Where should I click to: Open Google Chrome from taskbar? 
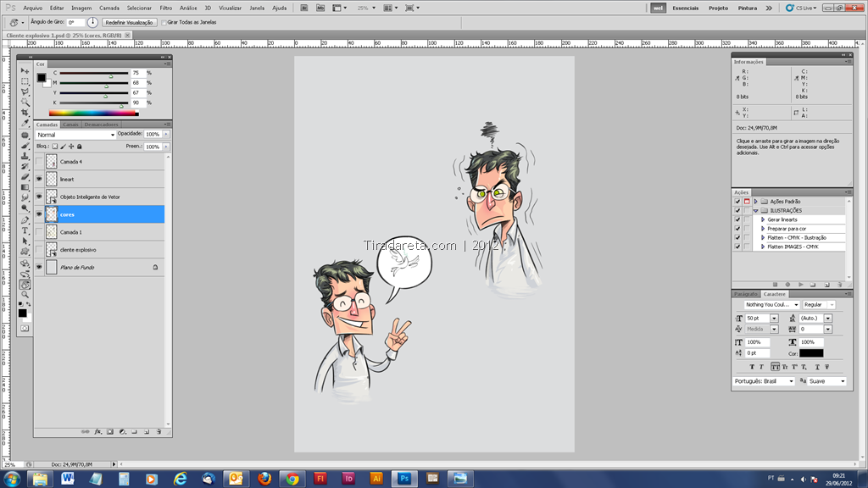[292, 479]
